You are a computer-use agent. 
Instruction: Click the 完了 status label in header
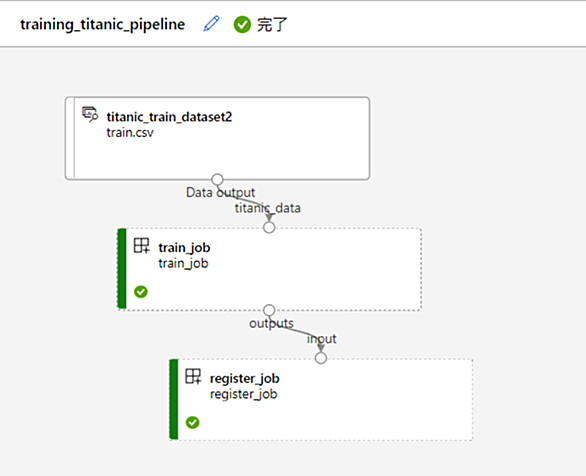272,25
